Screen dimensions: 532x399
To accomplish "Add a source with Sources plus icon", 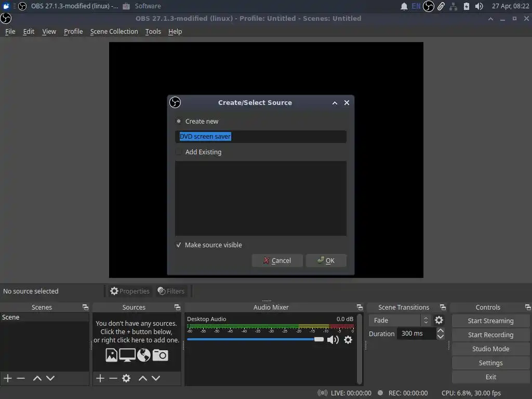I will click(100, 378).
